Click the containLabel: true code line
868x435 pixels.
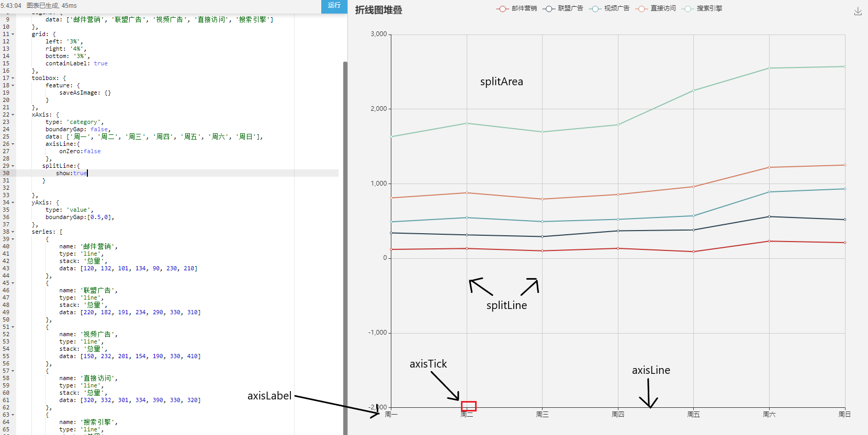(x=76, y=63)
